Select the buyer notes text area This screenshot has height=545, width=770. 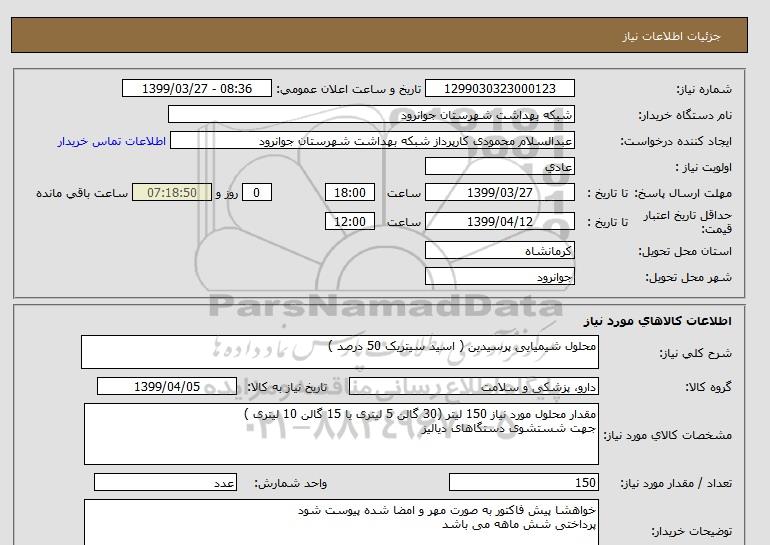click(x=341, y=522)
